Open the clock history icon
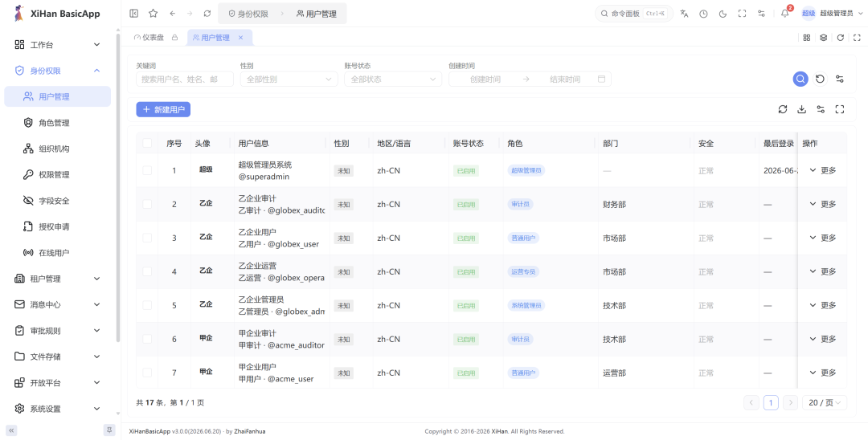 (703, 14)
